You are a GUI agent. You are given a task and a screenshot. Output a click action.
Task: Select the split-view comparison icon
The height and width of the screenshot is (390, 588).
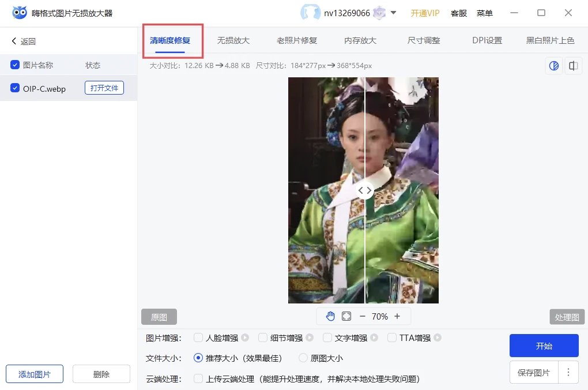[x=553, y=66]
